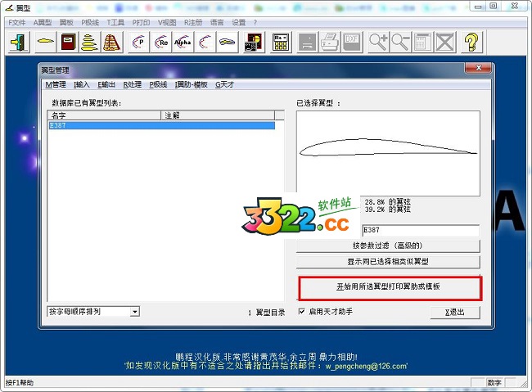Image resolution: width=532 pixels, height=392 pixels.
Task: Click the printer toolbar icon
Action: [x=330, y=42]
